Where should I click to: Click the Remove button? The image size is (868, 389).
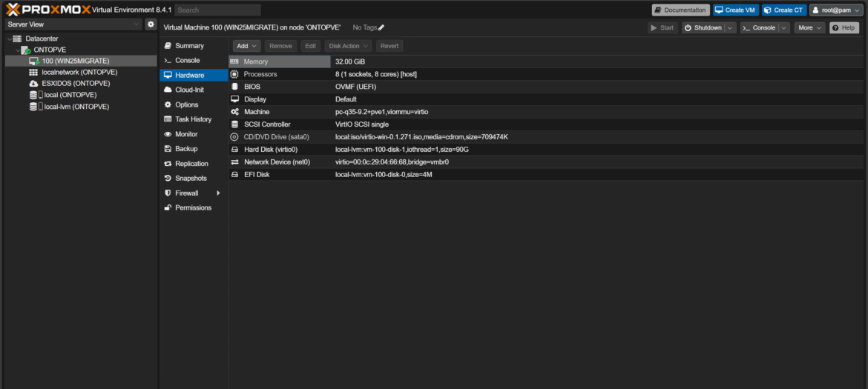pos(280,46)
